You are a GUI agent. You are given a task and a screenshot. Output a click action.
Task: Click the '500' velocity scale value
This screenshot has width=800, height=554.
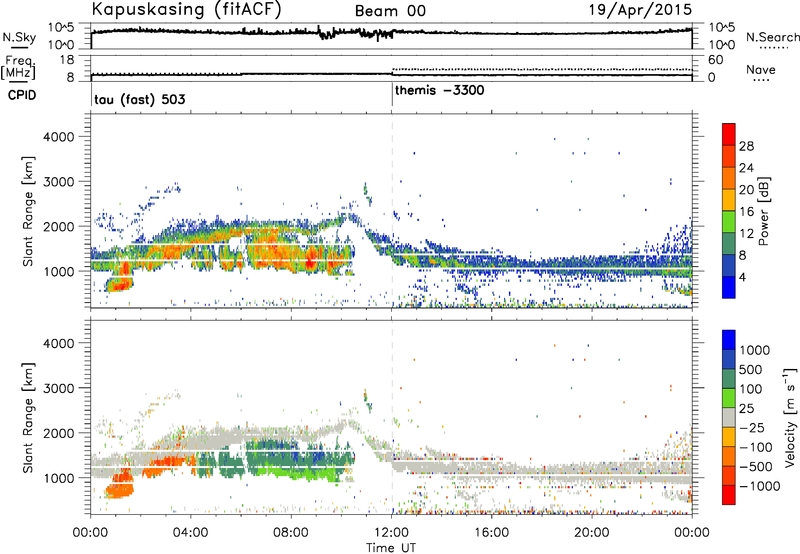tap(751, 369)
